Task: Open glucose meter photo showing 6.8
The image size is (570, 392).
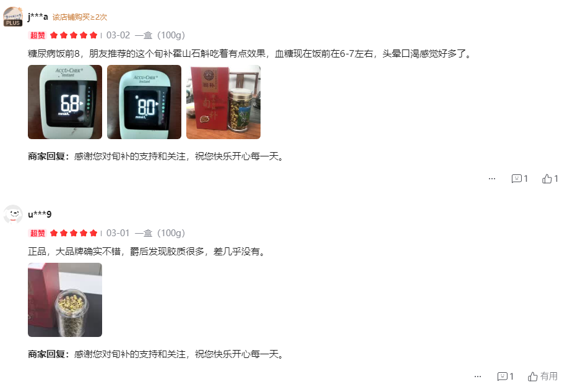Action: tap(65, 102)
